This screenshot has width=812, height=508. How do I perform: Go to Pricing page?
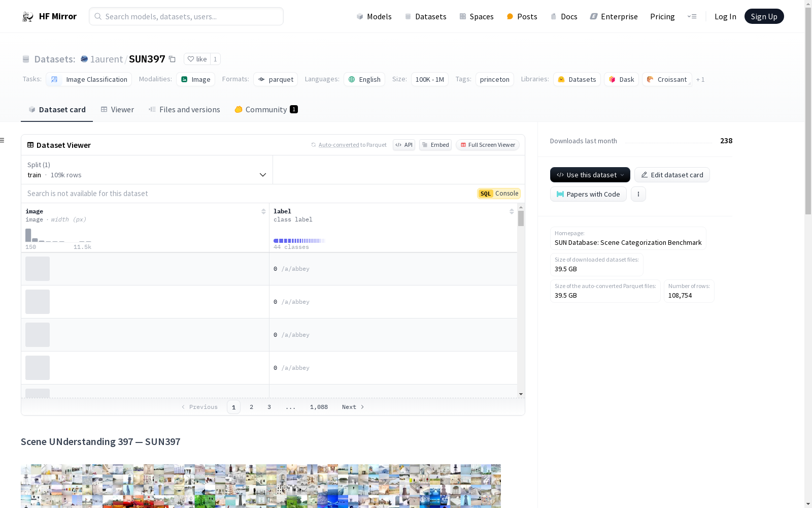pos(662,16)
